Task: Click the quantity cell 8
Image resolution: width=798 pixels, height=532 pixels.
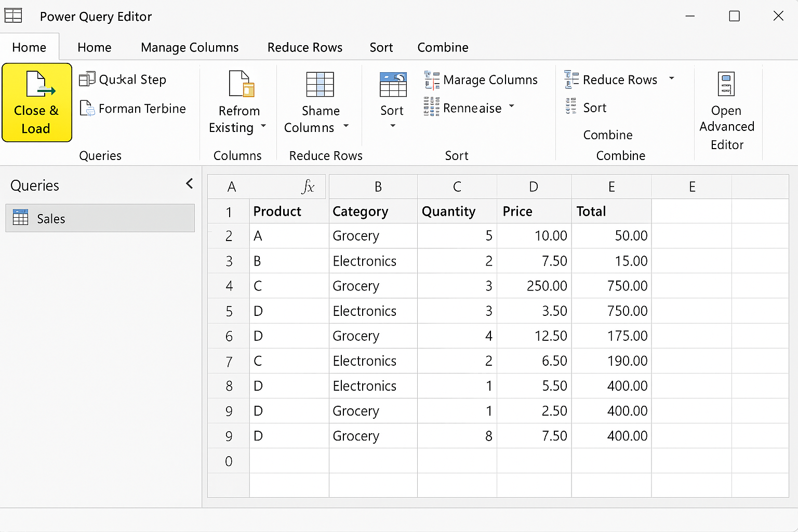Action: click(457, 436)
